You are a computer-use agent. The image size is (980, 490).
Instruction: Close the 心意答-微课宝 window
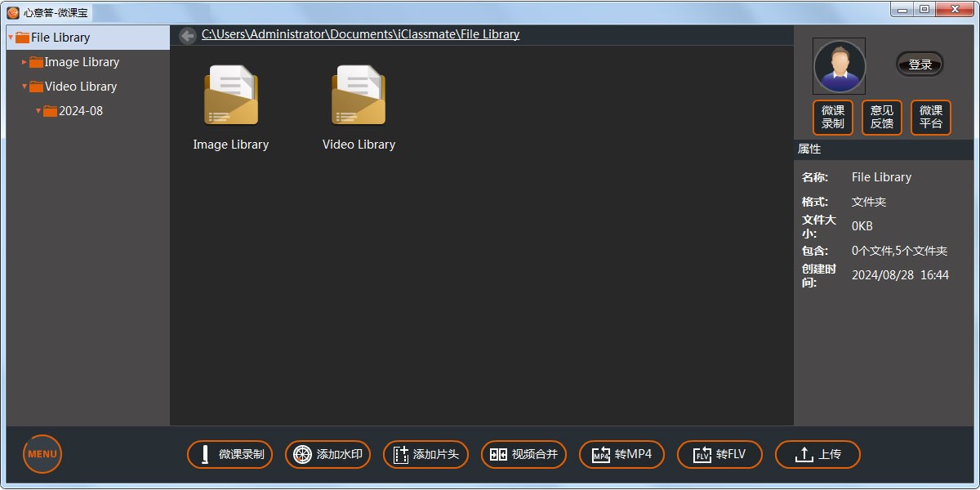tap(954, 9)
